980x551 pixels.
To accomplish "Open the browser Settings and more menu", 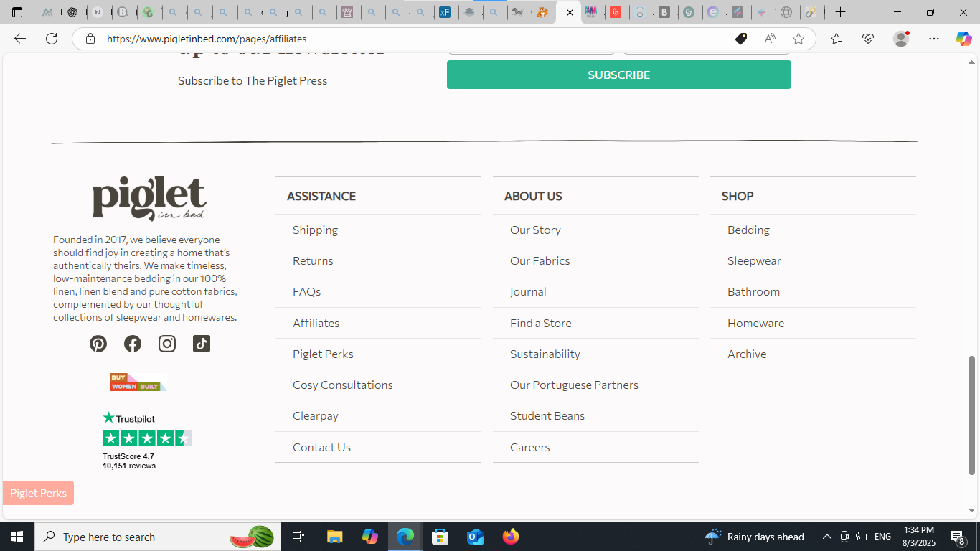I will pyautogui.click(x=933, y=39).
